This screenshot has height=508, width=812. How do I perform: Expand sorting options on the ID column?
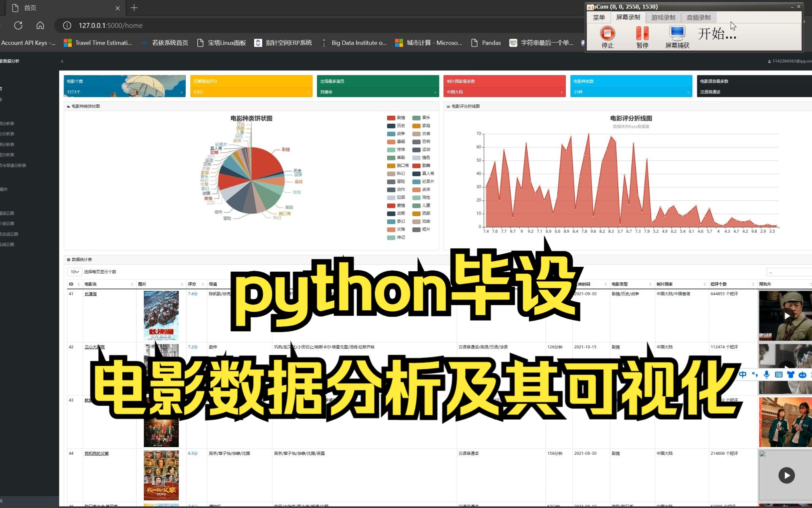[78, 284]
